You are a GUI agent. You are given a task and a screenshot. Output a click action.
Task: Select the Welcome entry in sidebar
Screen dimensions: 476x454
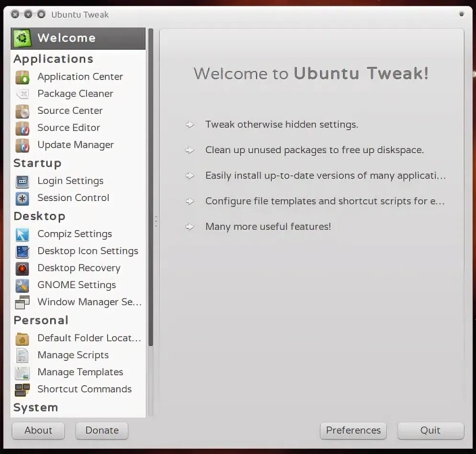pos(78,38)
